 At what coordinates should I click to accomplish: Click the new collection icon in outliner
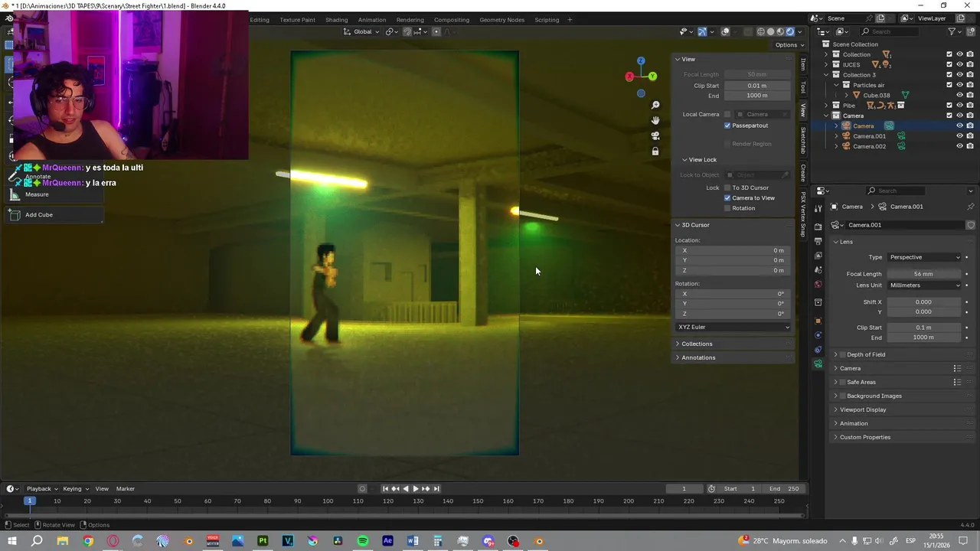971,31
